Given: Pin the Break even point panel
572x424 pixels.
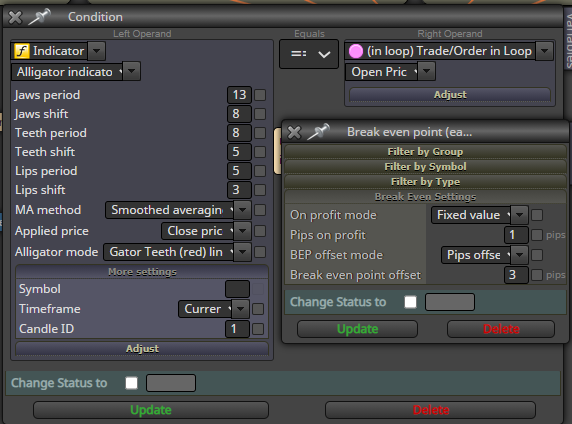Looking at the screenshot, I should click(318, 132).
